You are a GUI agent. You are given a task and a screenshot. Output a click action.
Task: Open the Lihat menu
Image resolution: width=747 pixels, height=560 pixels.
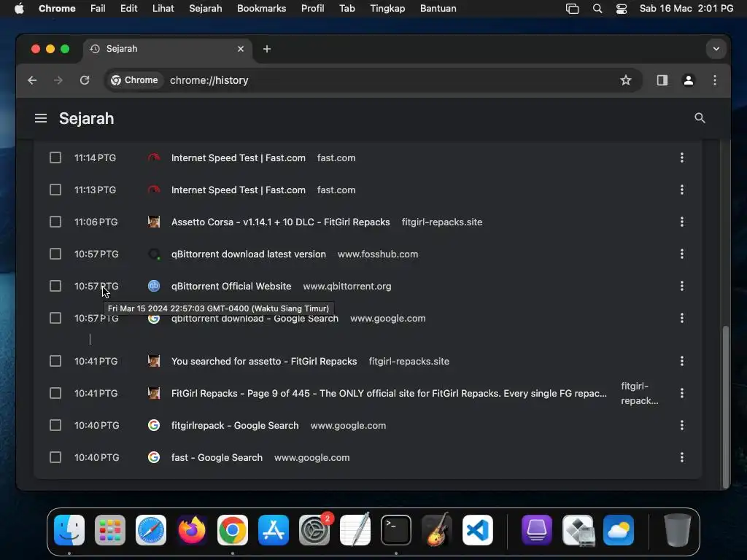point(163,9)
